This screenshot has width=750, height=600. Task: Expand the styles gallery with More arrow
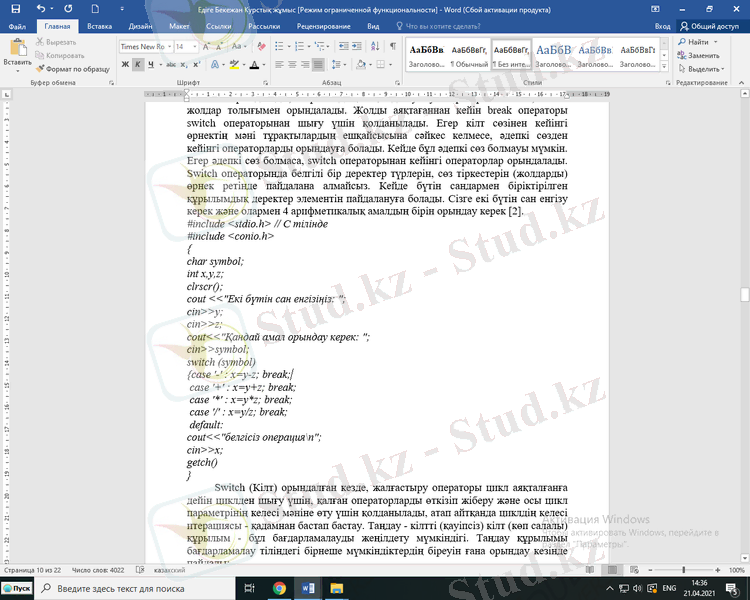pos(664,67)
